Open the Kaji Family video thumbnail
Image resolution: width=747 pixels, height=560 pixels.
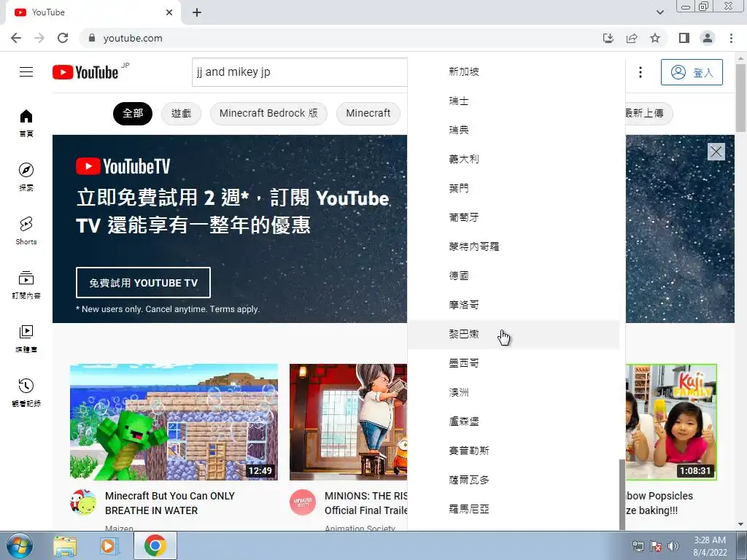click(671, 422)
